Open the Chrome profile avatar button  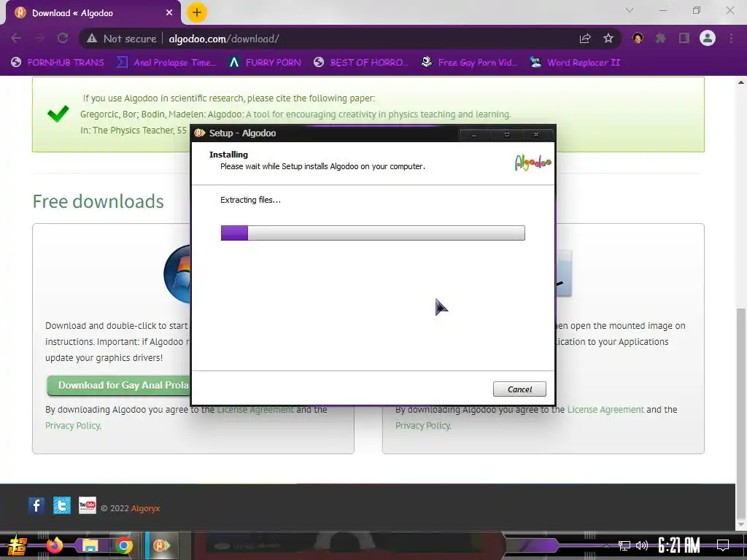pos(708,38)
